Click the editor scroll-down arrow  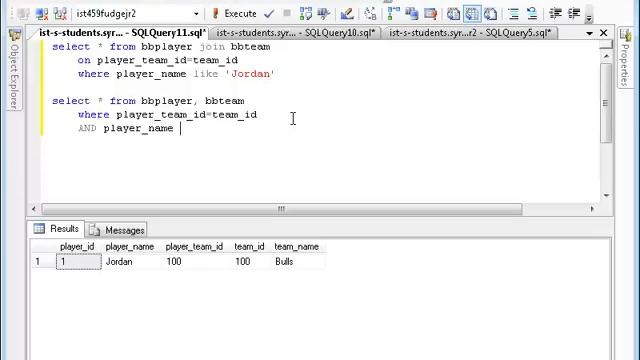coord(607,195)
